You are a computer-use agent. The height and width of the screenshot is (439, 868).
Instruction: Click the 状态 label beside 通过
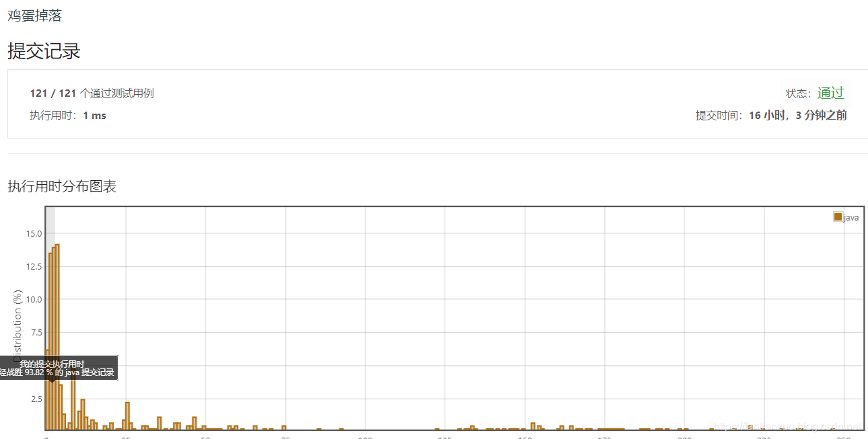pos(799,93)
